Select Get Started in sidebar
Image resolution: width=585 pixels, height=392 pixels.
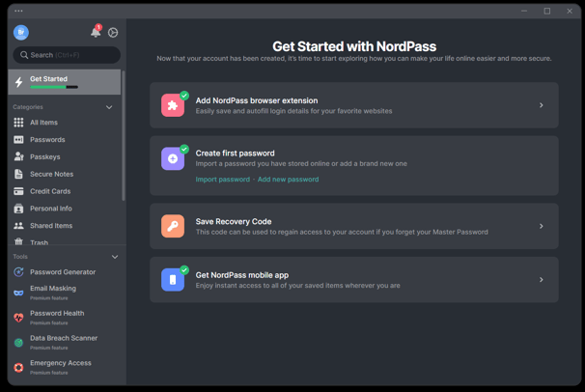click(x=64, y=82)
